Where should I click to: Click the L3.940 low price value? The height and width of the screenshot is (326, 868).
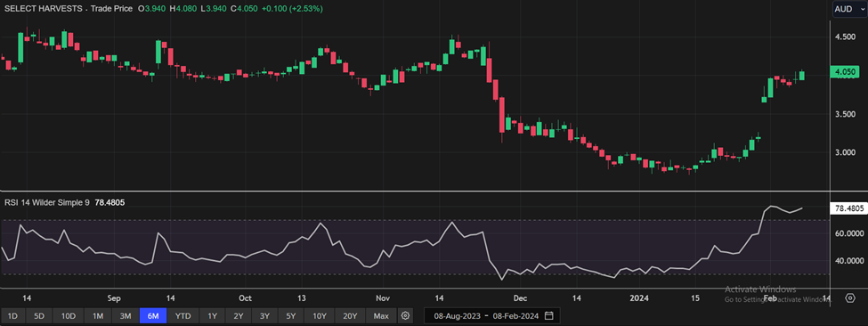[213, 9]
